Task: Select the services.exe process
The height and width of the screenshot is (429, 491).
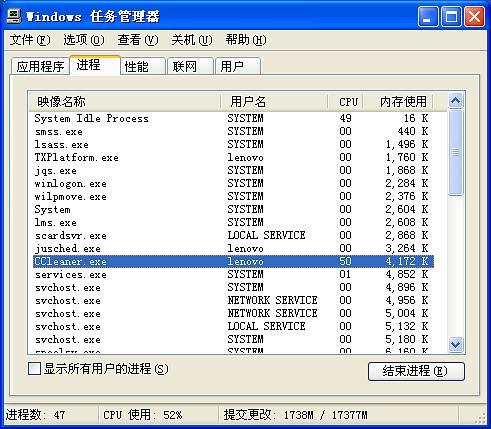Action: [x=233, y=274]
